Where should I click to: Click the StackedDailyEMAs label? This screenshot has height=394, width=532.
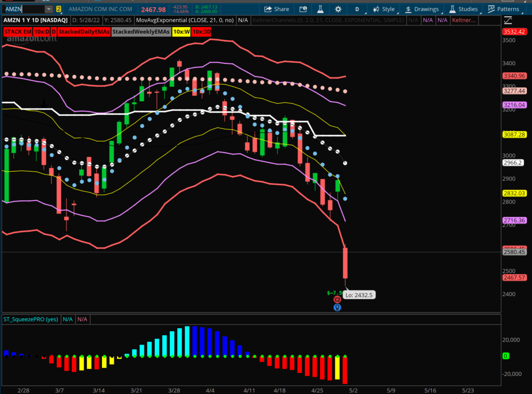pos(84,32)
